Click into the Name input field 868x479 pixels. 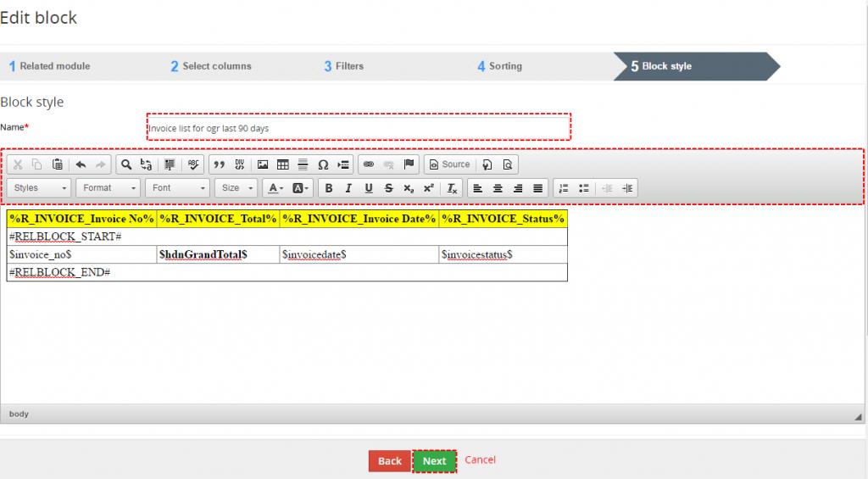pyautogui.click(x=358, y=128)
